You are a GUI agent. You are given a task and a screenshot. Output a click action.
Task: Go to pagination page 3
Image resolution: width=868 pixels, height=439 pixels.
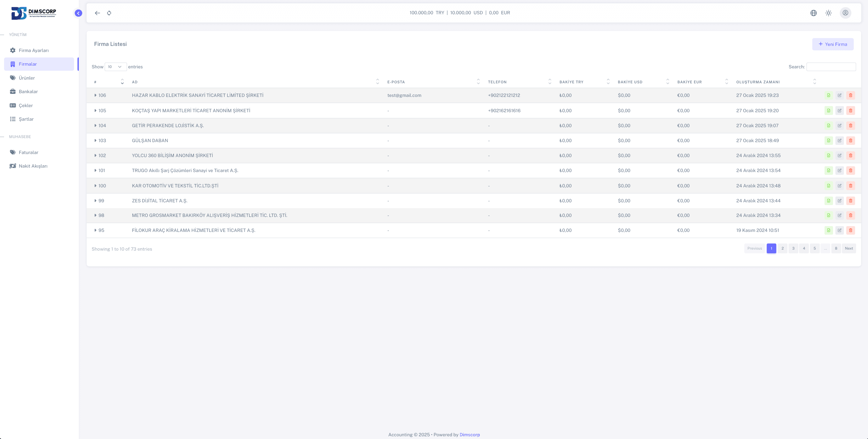click(x=793, y=248)
